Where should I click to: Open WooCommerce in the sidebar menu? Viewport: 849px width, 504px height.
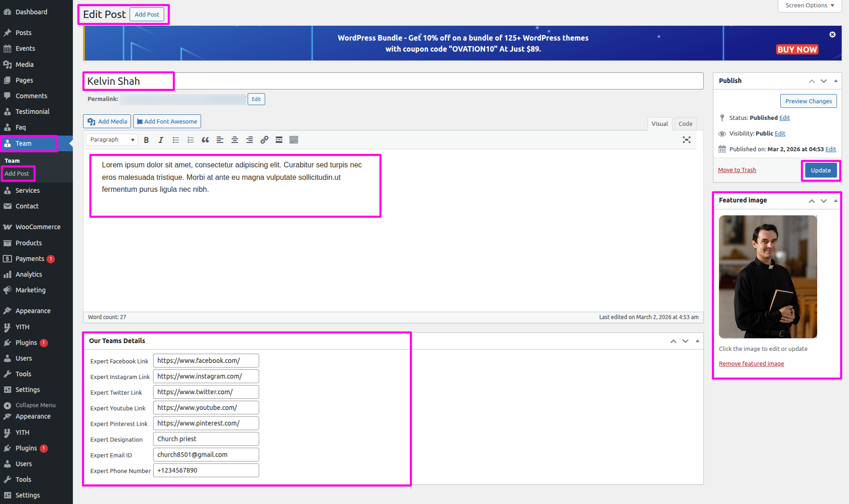(x=38, y=227)
